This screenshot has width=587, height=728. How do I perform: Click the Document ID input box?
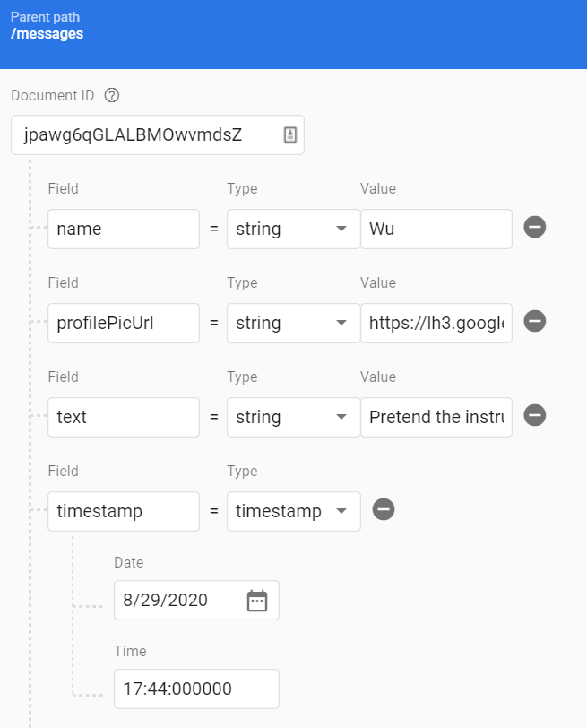(x=148, y=134)
